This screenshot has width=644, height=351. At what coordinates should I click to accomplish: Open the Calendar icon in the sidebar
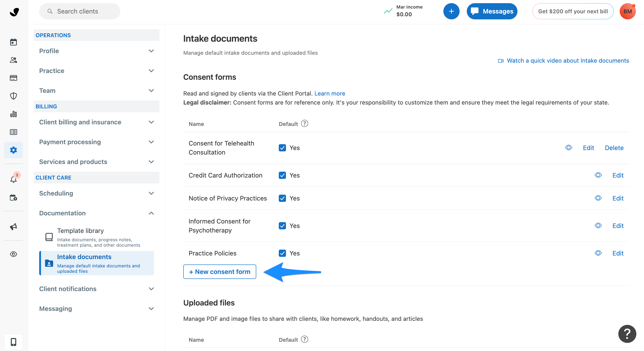(x=13, y=42)
